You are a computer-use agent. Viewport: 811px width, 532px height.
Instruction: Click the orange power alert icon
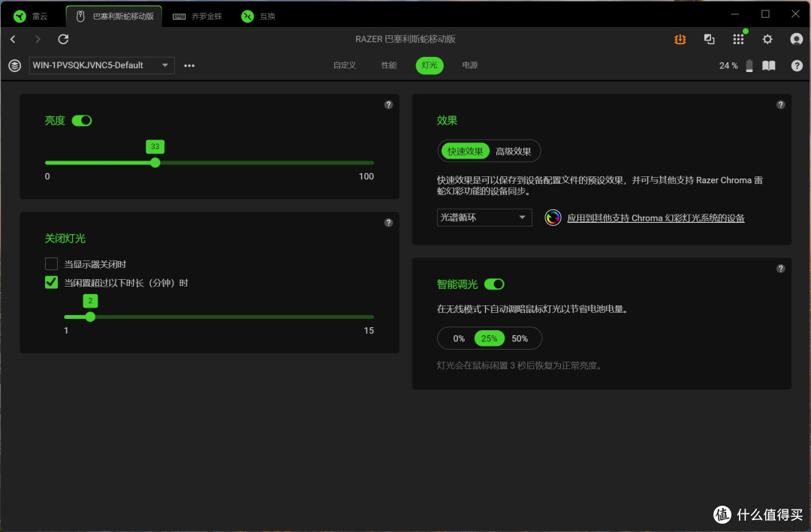pyautogui.click(x=680, y=39)
